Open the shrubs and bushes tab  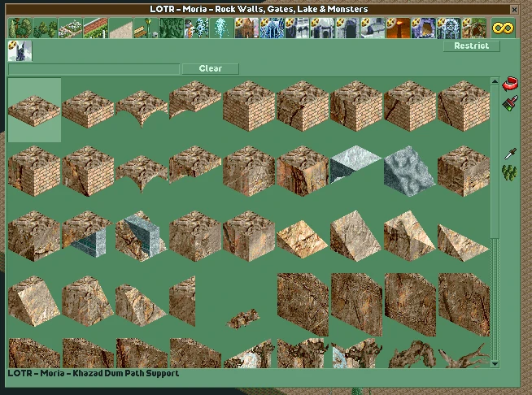click(46, 28)
